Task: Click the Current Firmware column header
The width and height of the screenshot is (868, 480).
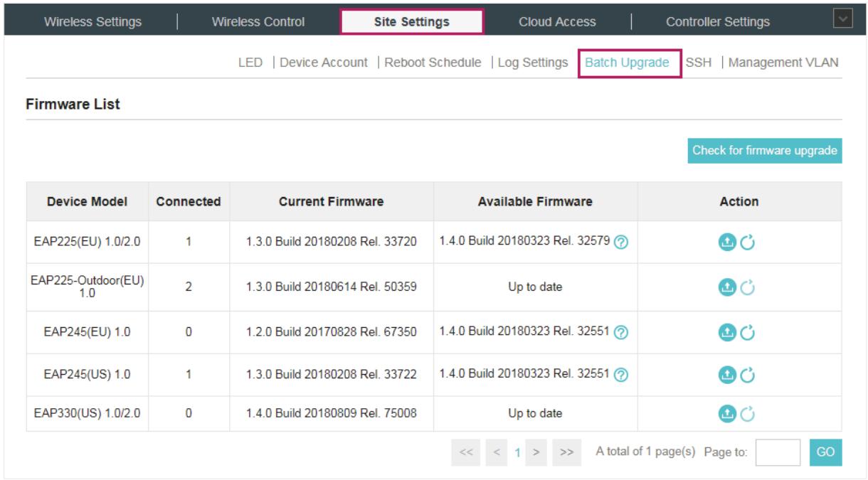Action: 331,202
